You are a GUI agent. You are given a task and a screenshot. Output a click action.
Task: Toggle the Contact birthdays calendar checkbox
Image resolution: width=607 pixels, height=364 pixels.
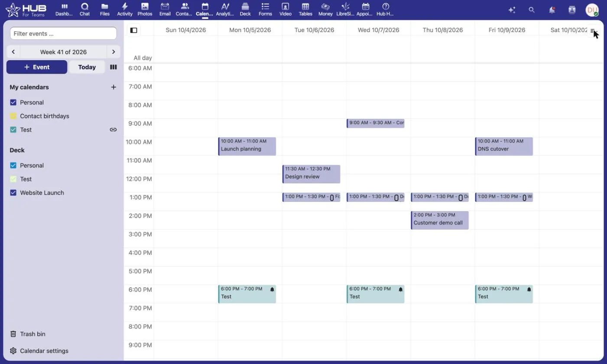click(13, 116)
